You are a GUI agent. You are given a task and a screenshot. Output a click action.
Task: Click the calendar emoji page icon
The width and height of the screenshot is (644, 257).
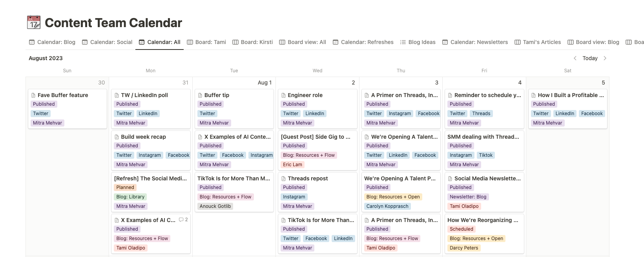[34, 22]
